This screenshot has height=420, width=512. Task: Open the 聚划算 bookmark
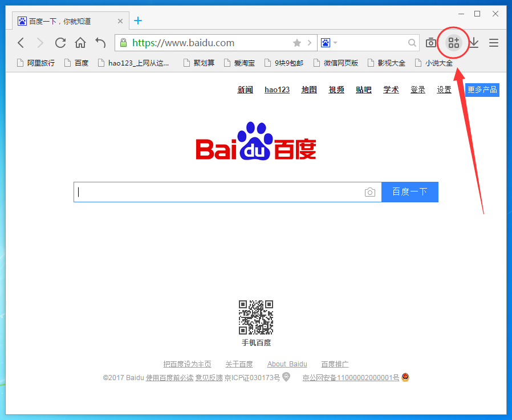click(x=198, y=63)
